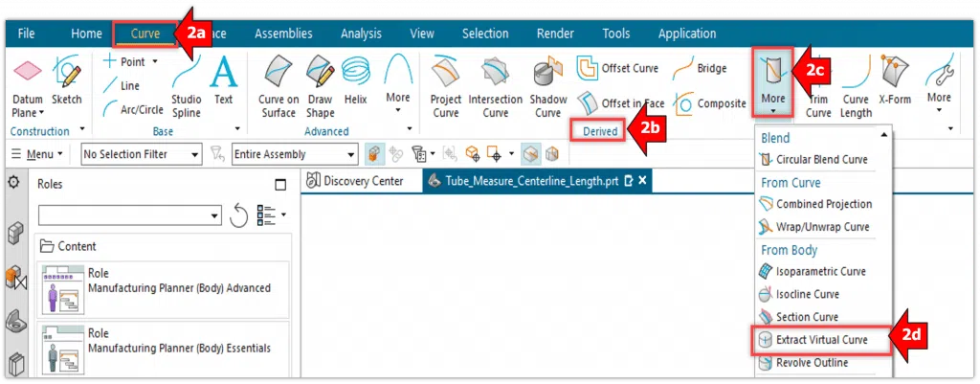Open the Datum Plane dropdown arrow
The width and height of the screenshot is (980, 384).
pyautogui.click(x=41, y=113)
